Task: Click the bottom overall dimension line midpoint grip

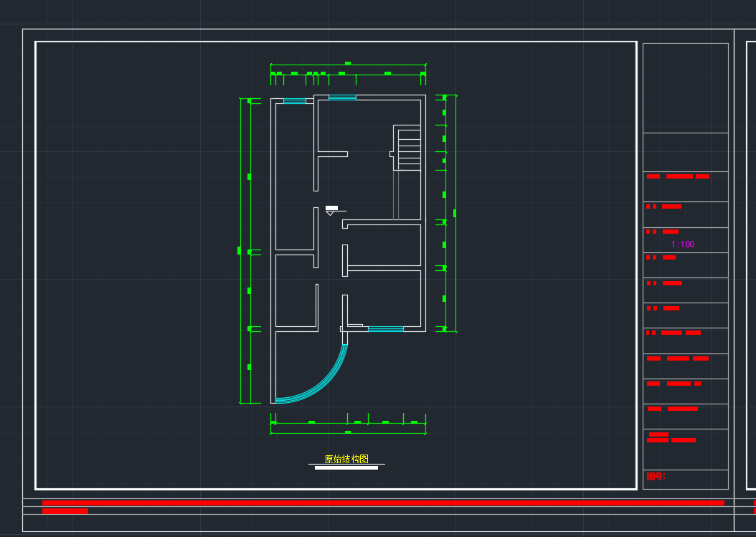Action: 348,432
